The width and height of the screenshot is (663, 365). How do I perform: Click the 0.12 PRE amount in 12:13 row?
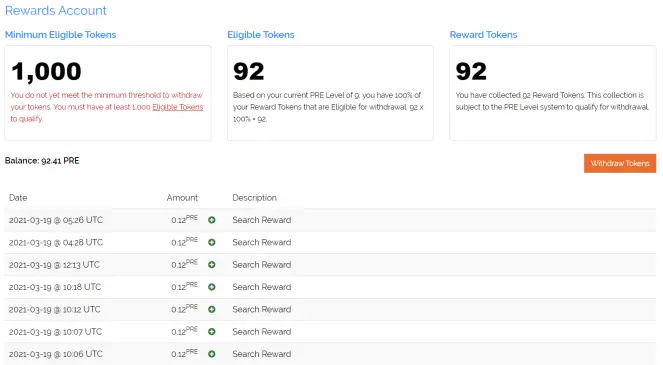coord(184,264)
